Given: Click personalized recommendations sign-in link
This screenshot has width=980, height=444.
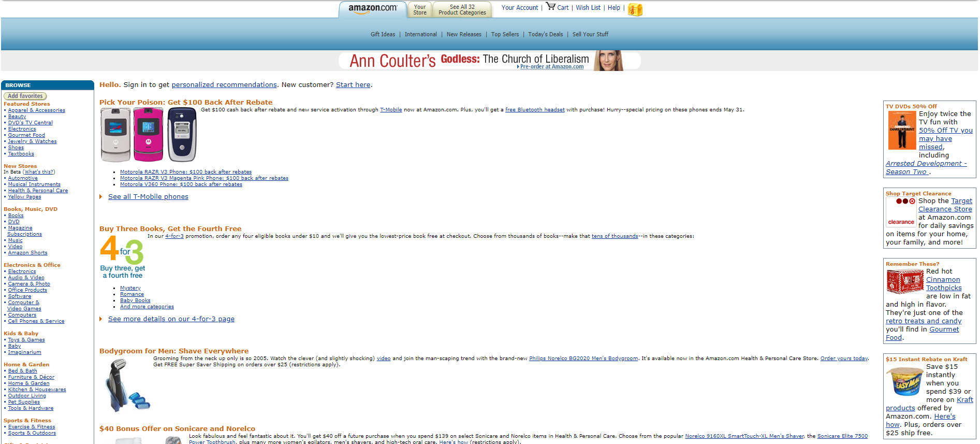Looking at the screenshot, I should pos(224,85).
